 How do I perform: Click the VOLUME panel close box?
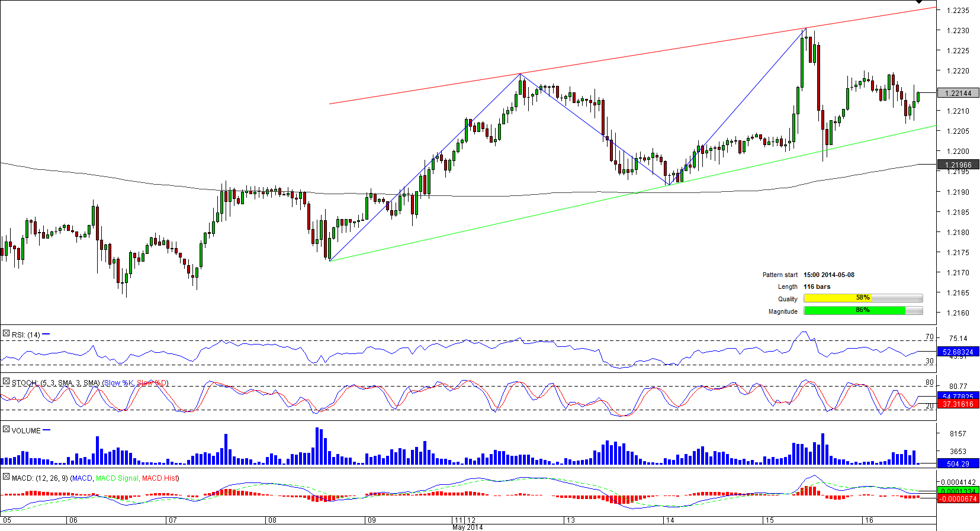tap(6, 430)
